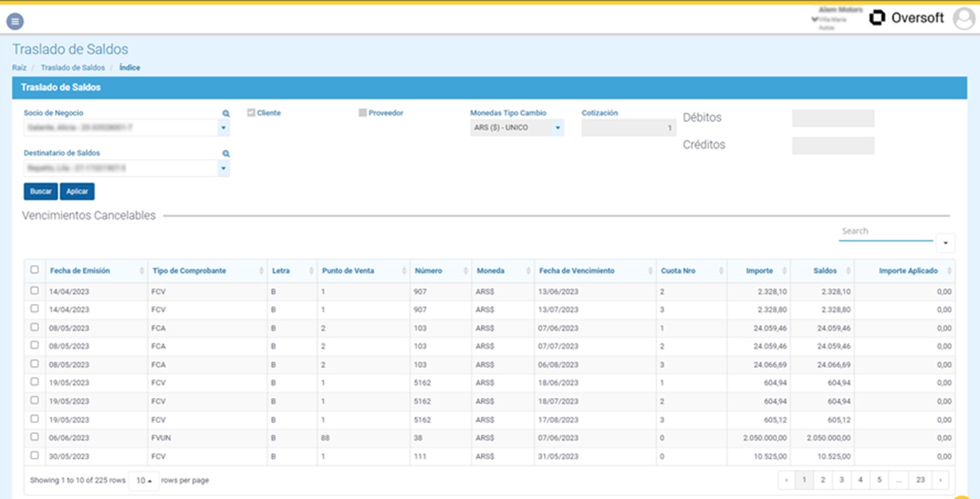Go to the next results page
Viewport: 980px width, 499px height.
(940, 480)
